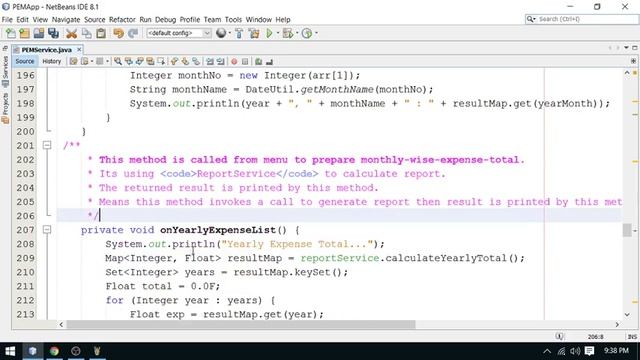Toggle Rectangular Selection editor icon

[161, 62]
